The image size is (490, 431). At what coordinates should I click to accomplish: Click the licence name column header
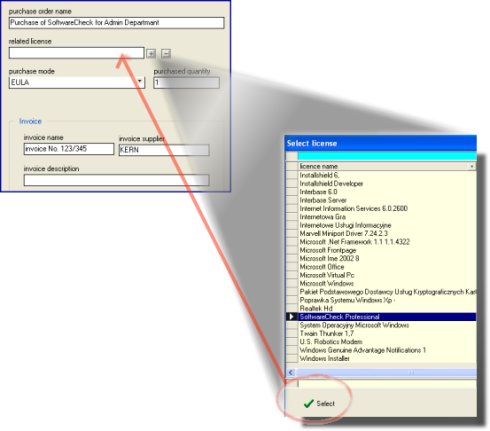coord(387,166)
